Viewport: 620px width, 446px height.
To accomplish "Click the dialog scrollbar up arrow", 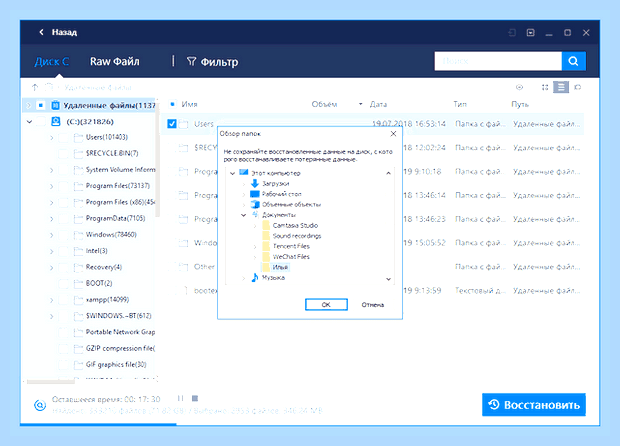I will 388,173.
